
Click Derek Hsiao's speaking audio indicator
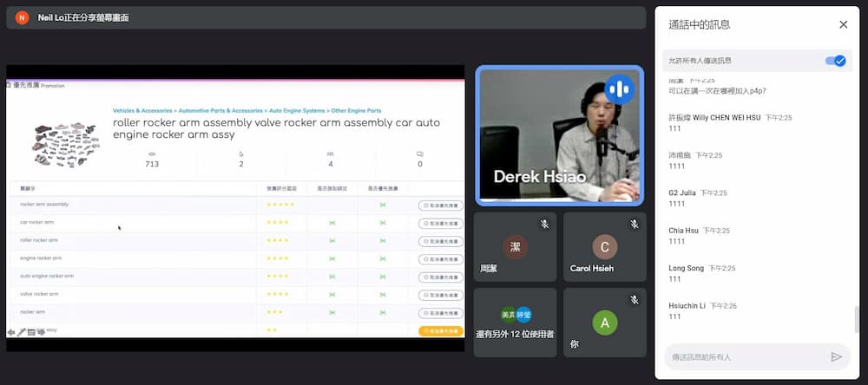620,88
